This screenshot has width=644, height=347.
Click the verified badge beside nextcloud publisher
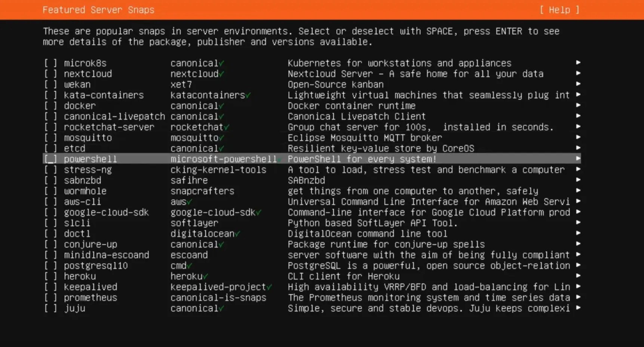click(221, 74)
